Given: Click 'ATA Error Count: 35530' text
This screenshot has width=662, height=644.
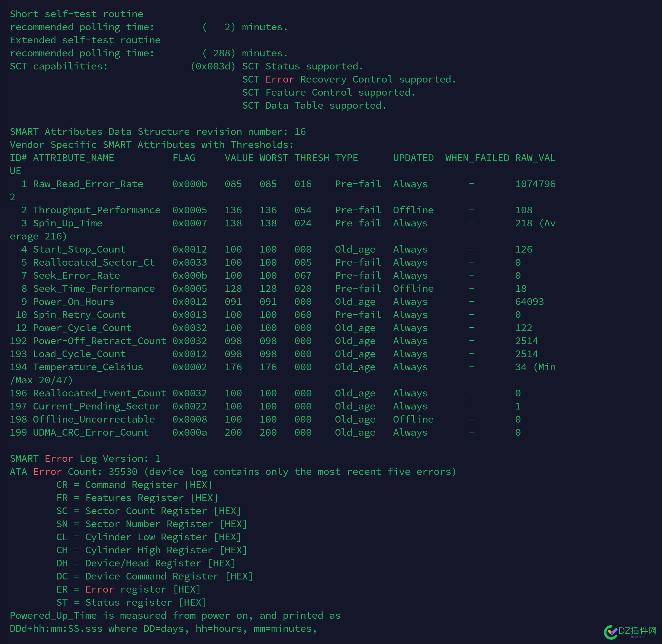Looking at the screenshot, I should pyautogui.click(x=73, y=472).
